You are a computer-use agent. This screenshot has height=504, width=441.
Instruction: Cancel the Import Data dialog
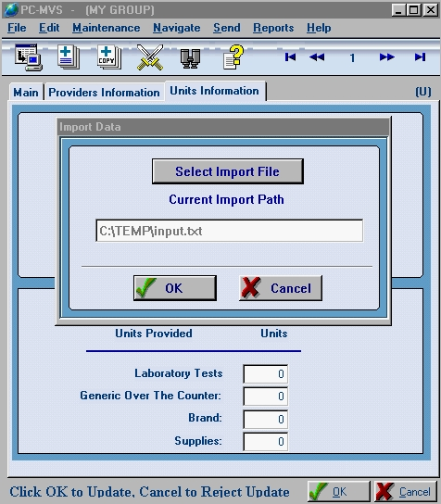click(281, 288)
